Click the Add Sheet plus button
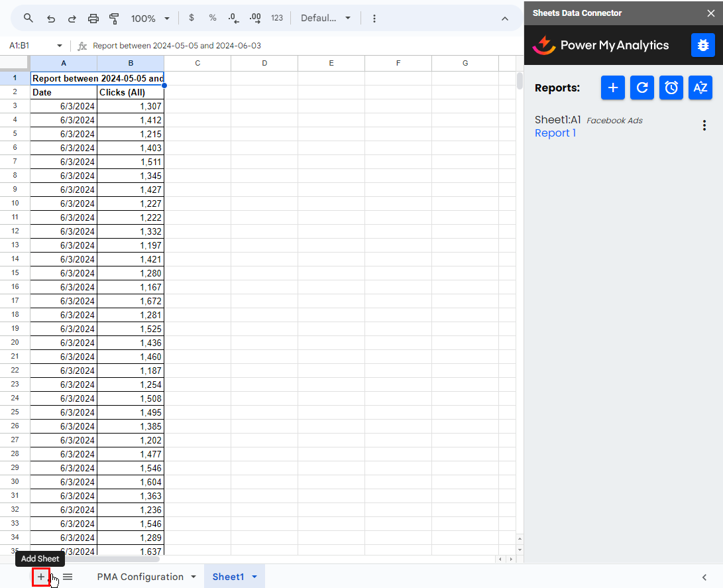The width and height of the screenshot is (723, 588). coord(41,577)
